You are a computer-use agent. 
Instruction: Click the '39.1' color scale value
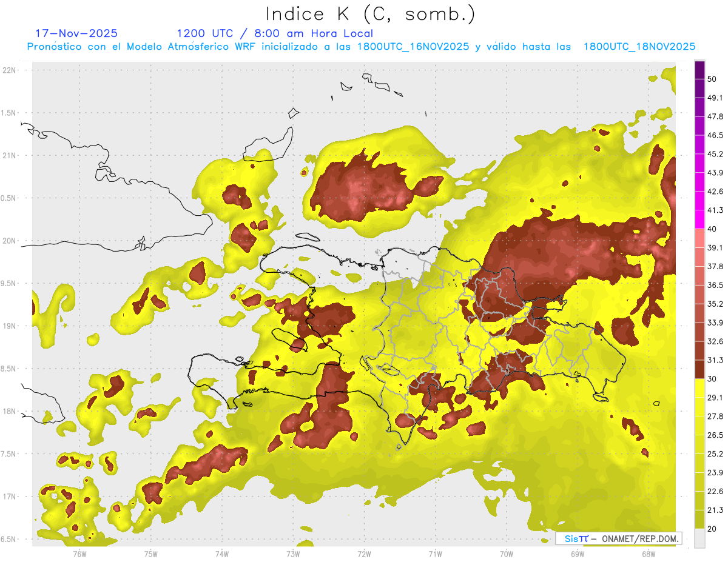click(715, 247)
